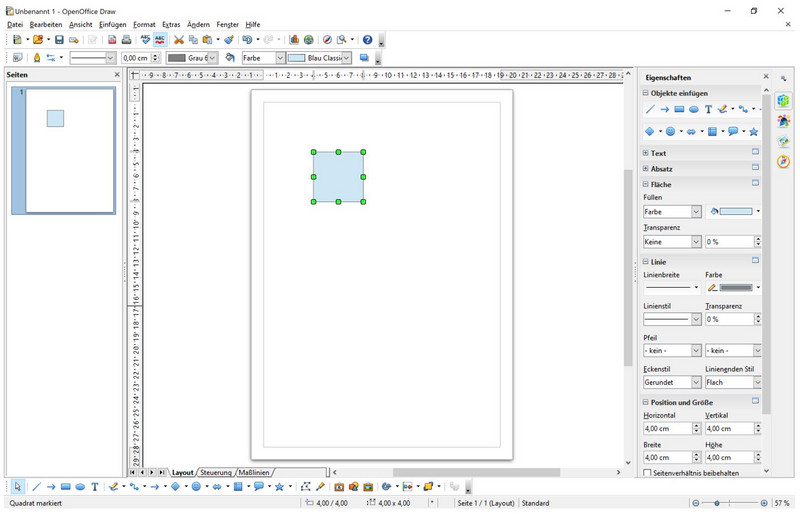Click the Help question mark icon
800x514 pixels.
367,40
